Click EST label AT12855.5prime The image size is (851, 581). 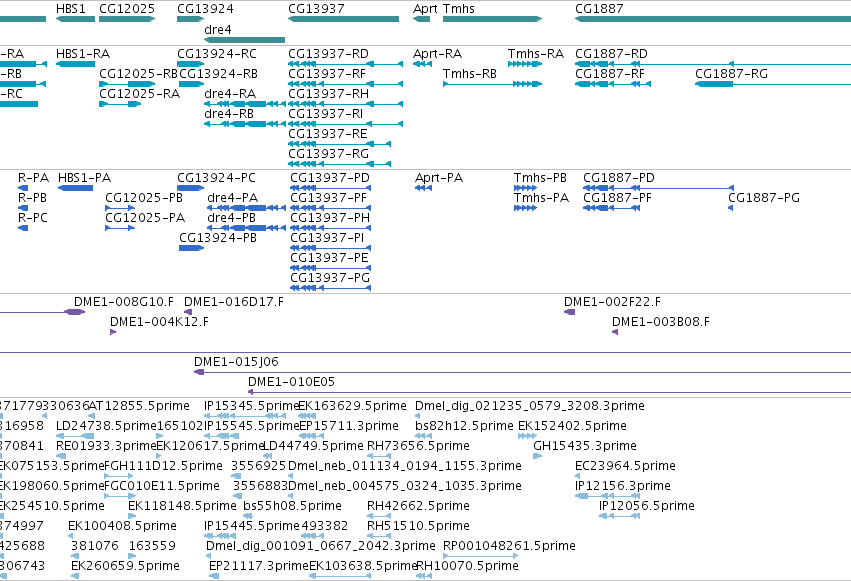(x=139, y=406)
